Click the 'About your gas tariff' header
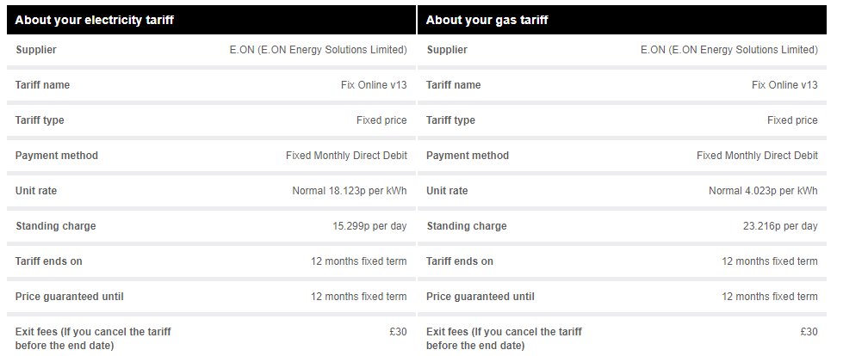Image resolution: width=868 pixels, height=356 pixels. pos(487,20)
